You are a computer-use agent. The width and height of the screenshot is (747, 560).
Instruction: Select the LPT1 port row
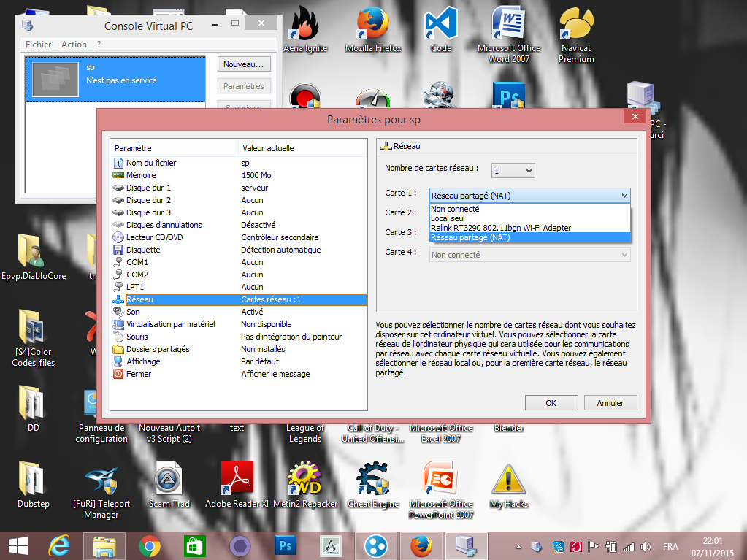click(x=238, y=287)
